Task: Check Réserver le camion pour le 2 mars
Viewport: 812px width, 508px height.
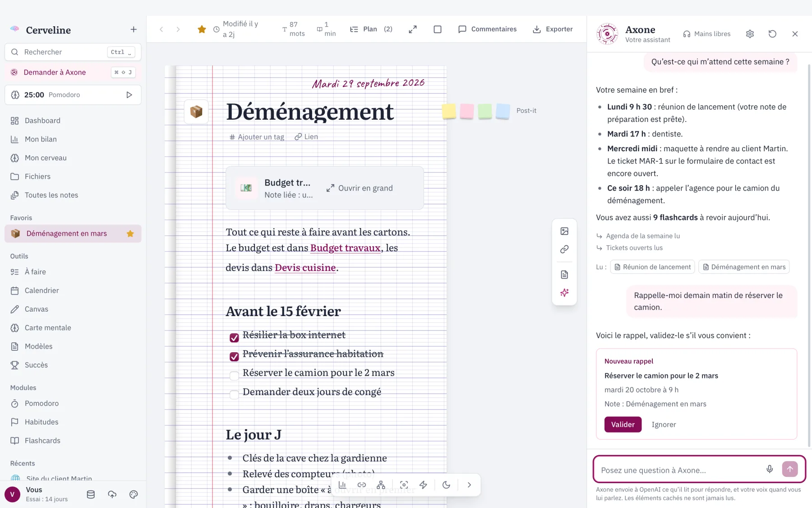Action: [x=234, y=376]
